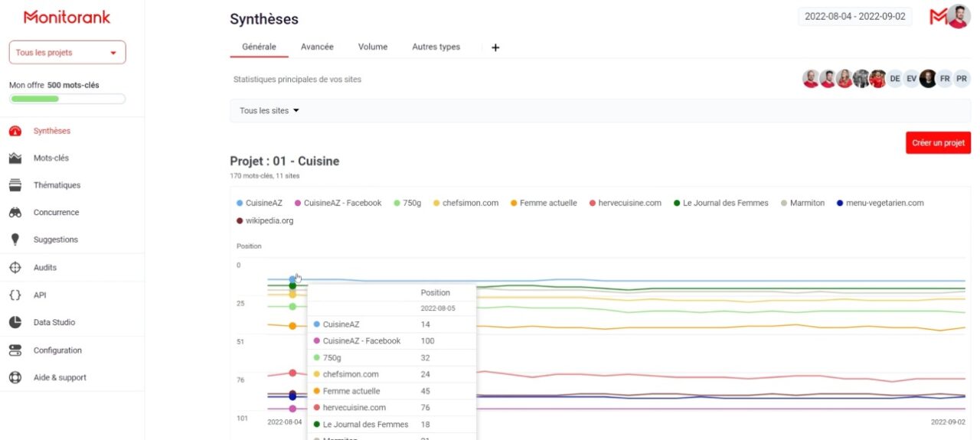Open the date range picker
Image resolution: width=980 pixels, height=440 pixels.
point(854,16)
